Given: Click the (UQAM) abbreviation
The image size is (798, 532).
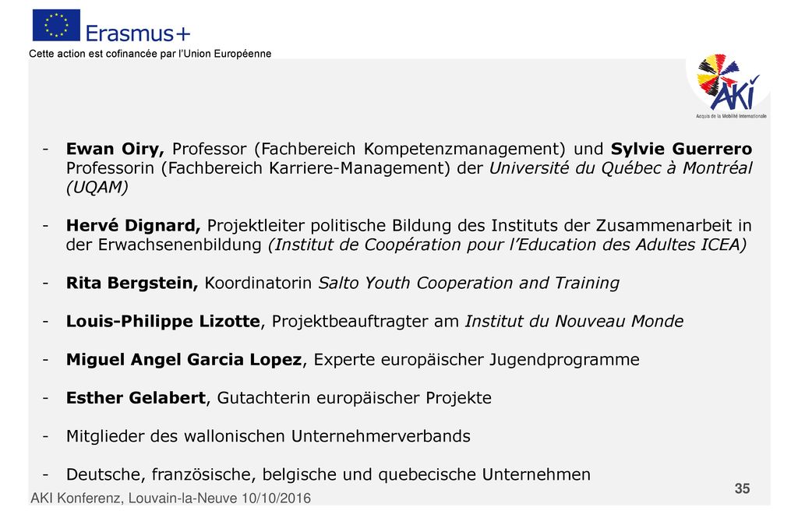Looking at the screenshot, I should click(x=97, y=187).
